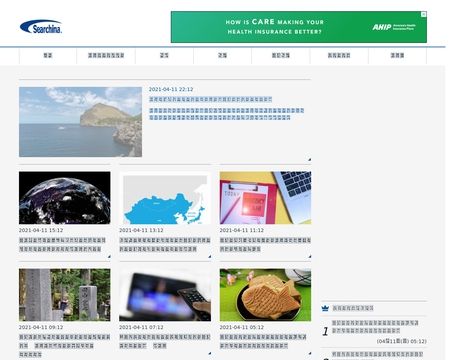Open headline of the 2021-04-11 07:12 article
The image size is (450, 360).
point(165,341)
